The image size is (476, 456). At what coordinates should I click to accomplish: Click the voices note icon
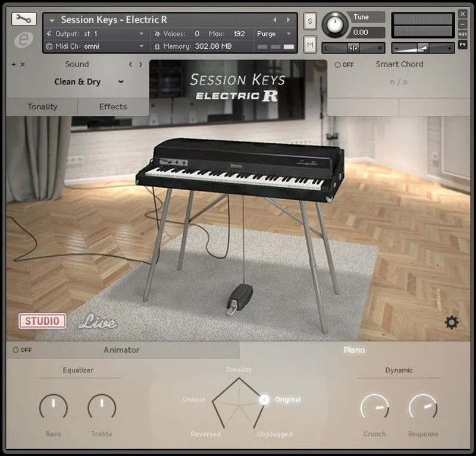tap(157, 34)
